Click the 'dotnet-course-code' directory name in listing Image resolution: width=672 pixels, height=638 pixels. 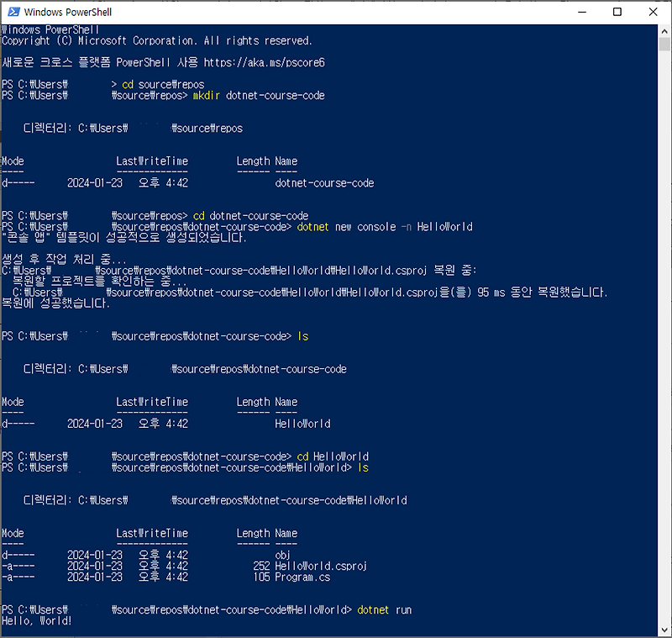pos(324,183)
